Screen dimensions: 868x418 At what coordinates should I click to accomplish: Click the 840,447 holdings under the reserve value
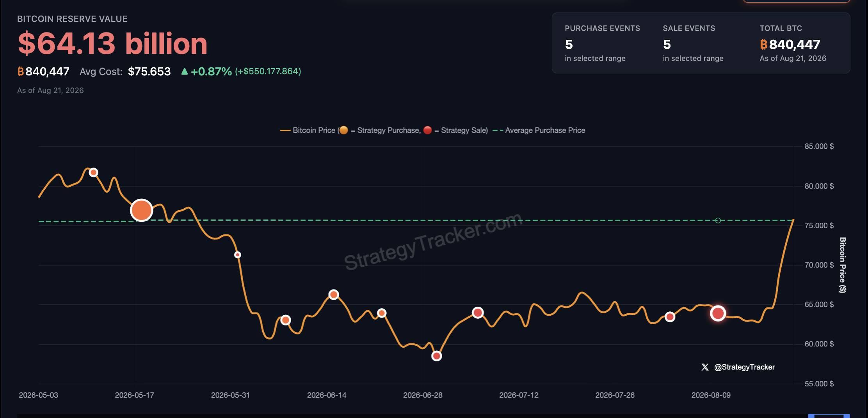coord(47,71)
